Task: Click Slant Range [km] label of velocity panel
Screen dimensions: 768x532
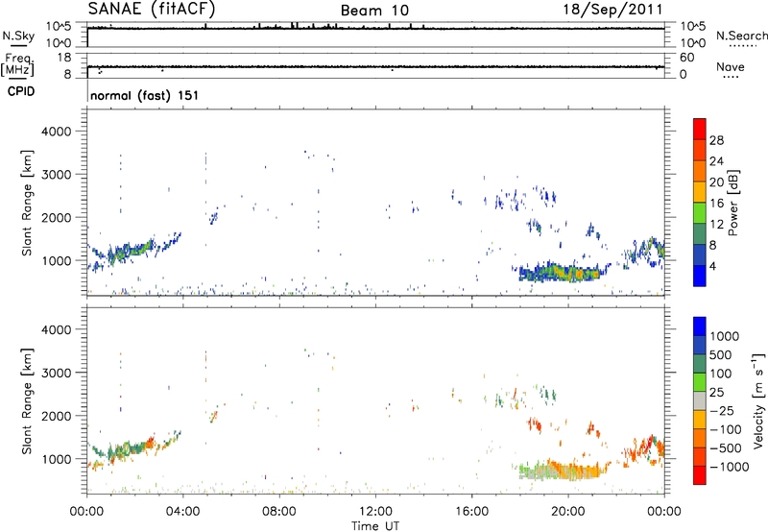Action: [27, 401]
